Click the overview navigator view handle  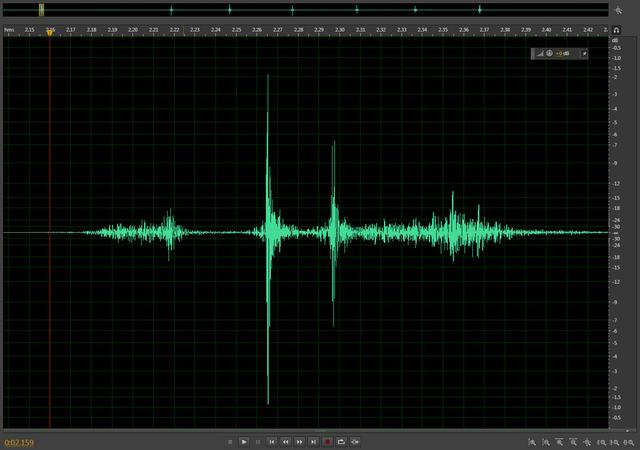pos(41,10)
